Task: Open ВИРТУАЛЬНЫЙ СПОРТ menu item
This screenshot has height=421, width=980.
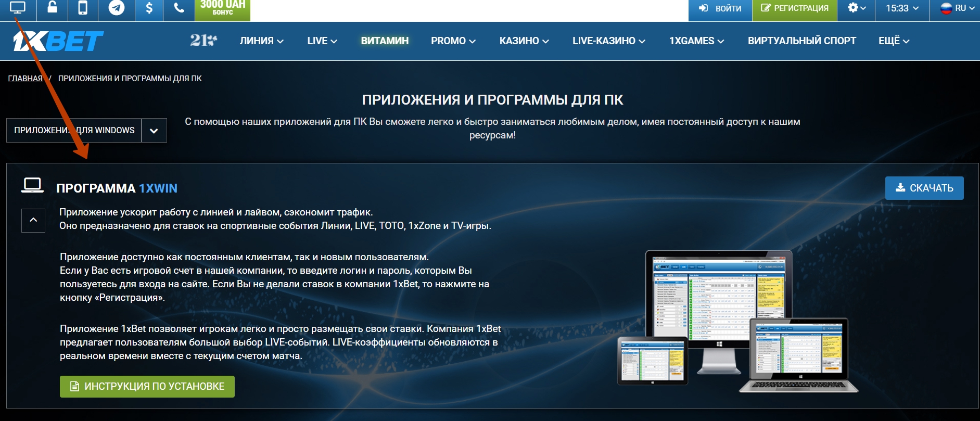Action: (802, 41)
